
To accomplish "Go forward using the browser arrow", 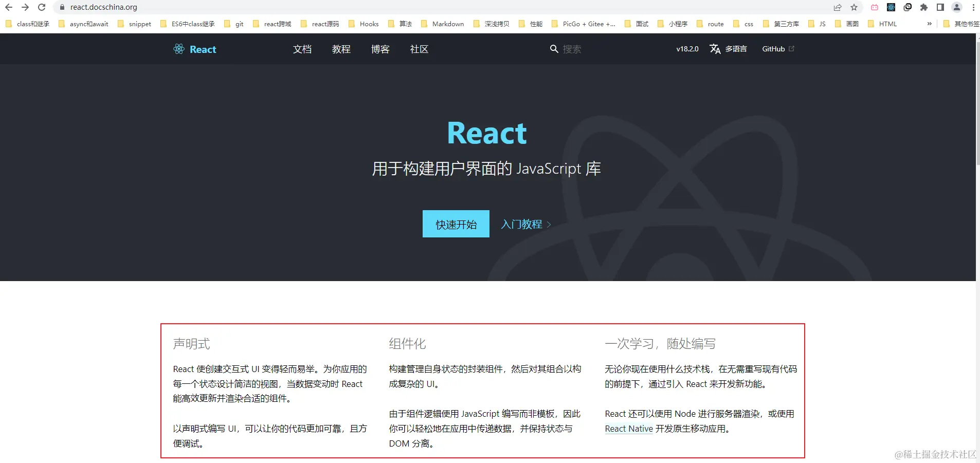I will [25, 7].
